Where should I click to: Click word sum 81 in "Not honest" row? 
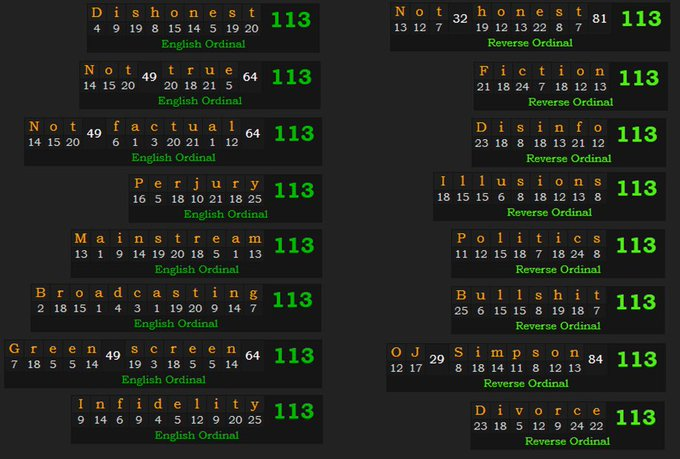599,18
